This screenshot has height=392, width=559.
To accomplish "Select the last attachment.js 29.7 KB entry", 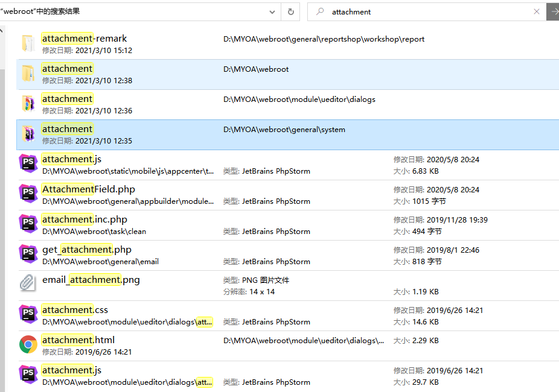I will [71, 370].
